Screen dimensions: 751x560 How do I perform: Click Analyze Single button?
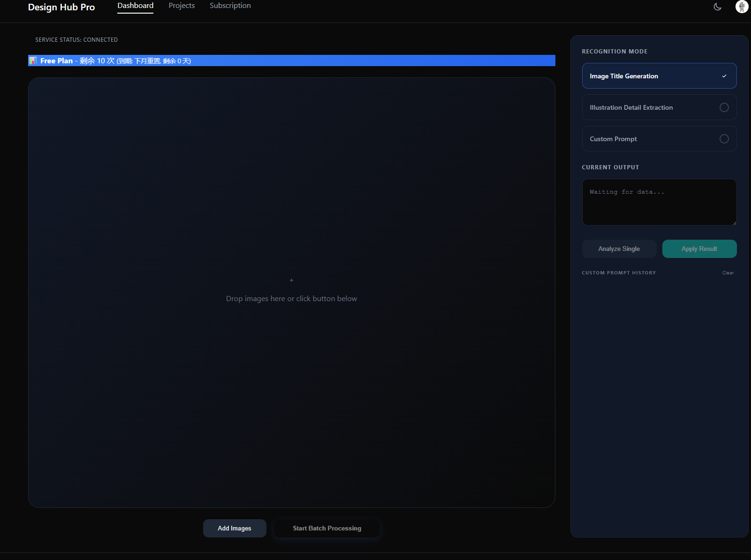(619, 249)
